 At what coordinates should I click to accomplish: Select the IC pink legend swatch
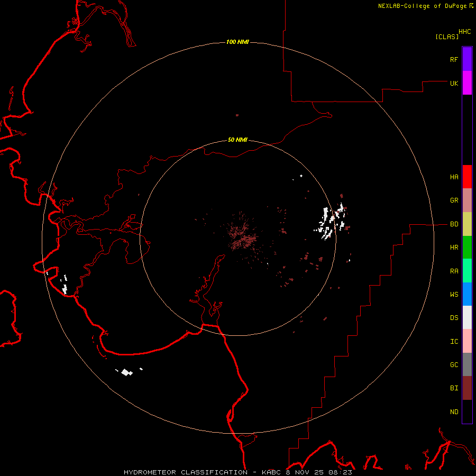[x=467, y=341]
